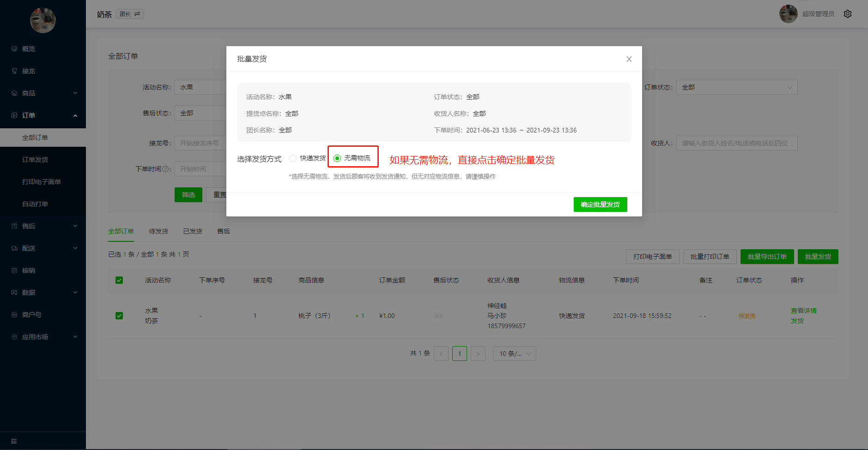
Task: Expand the 配送 sidebar submenu
Action: (75, 248)
